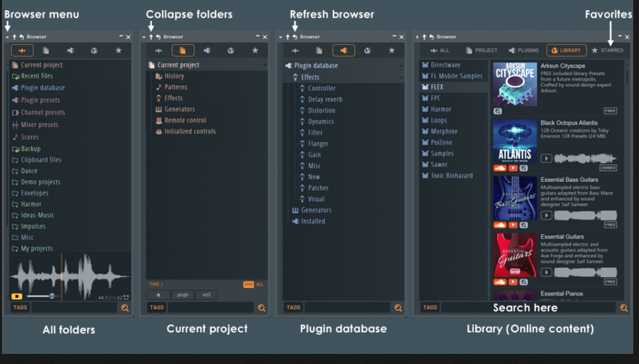
Task: Toggle the plugin tag filter
Action: pos(183,294)
